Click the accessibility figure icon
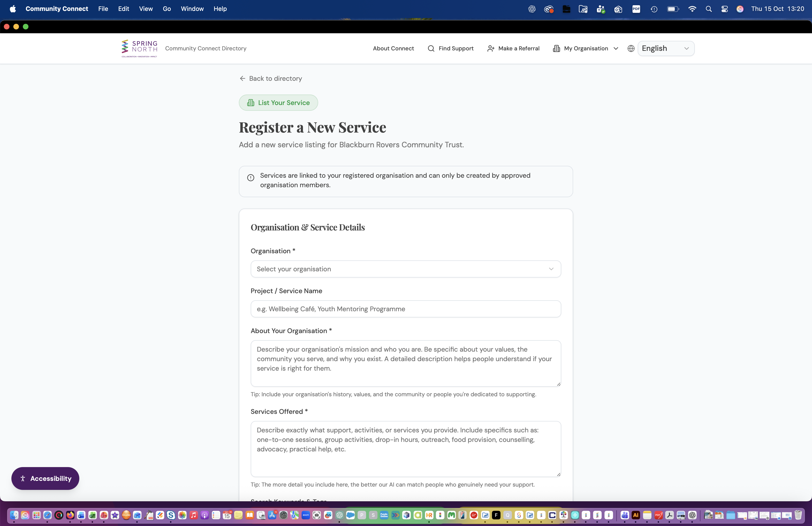This screenshot has height=526, width=812. coord(23,478)
